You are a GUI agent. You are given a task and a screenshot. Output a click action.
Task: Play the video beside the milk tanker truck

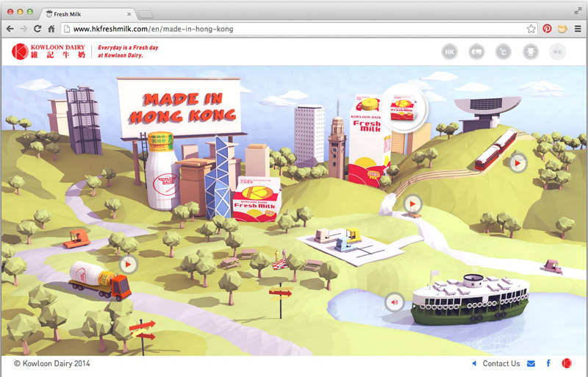[128, 265]
